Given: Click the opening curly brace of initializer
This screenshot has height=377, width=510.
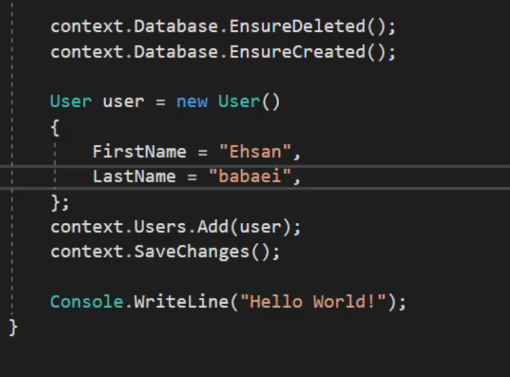Looking at the screenshot, I should click(55, 128).
